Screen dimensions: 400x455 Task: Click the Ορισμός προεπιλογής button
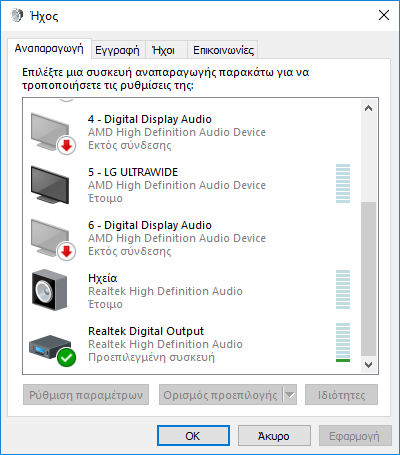[x=221, y=395]
